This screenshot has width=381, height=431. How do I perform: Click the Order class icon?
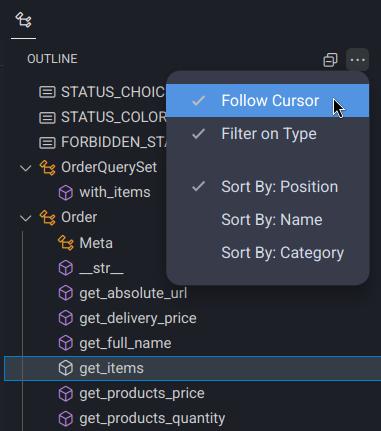48,218
